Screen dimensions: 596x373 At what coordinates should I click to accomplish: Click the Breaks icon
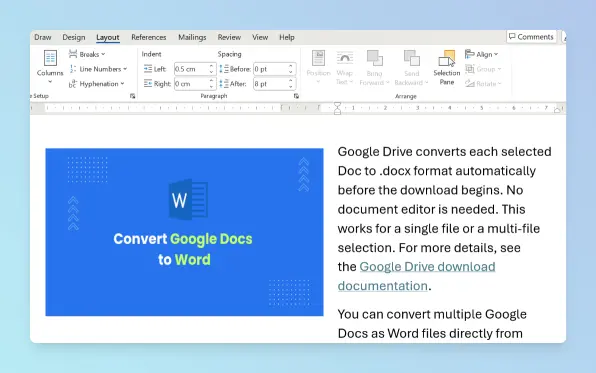73,54
